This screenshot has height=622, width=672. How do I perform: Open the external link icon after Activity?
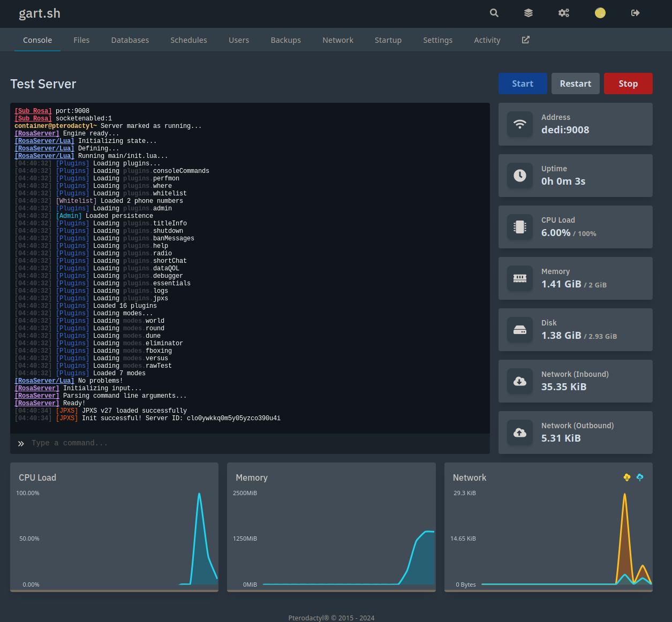click(526, 40)
